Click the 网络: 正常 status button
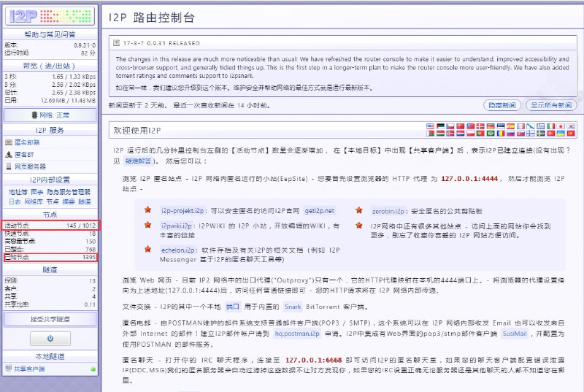 (50, 115)
